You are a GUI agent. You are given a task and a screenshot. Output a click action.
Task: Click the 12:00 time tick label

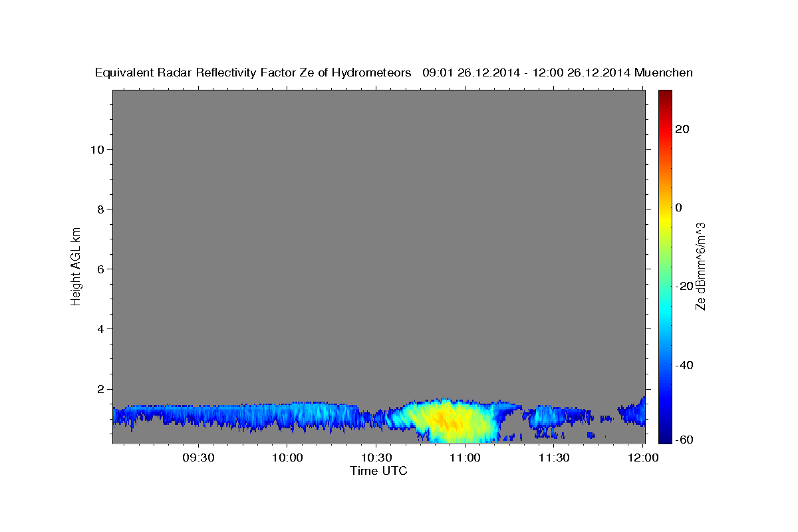642,458
